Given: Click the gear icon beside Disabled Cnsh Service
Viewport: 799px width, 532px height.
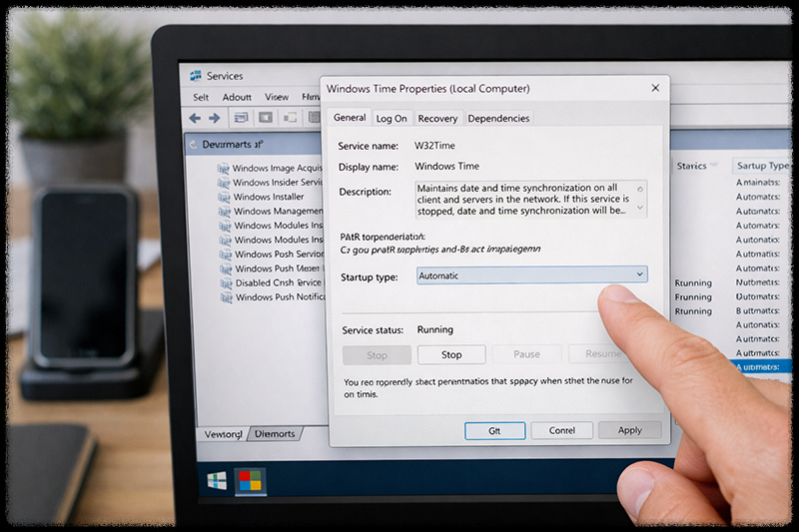Looking at the screenshot, I should coord(226,283).
